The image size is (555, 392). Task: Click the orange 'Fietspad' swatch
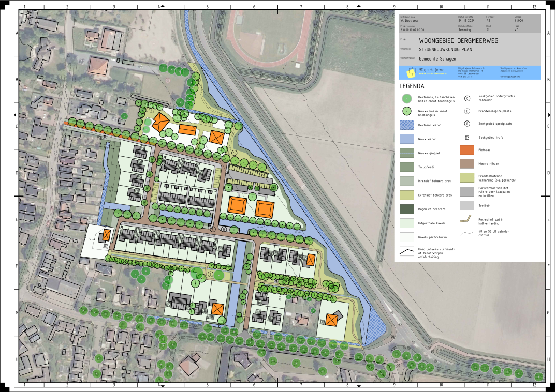click(467, 150)
